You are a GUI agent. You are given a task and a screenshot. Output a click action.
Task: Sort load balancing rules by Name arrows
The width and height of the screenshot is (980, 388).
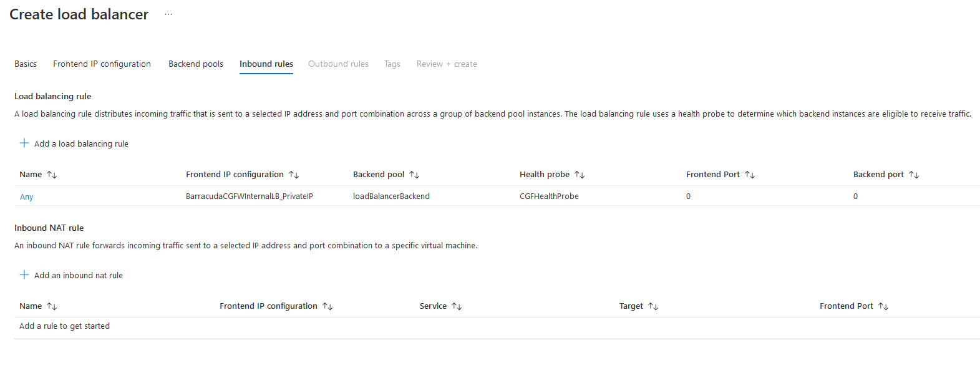(52, 175)
